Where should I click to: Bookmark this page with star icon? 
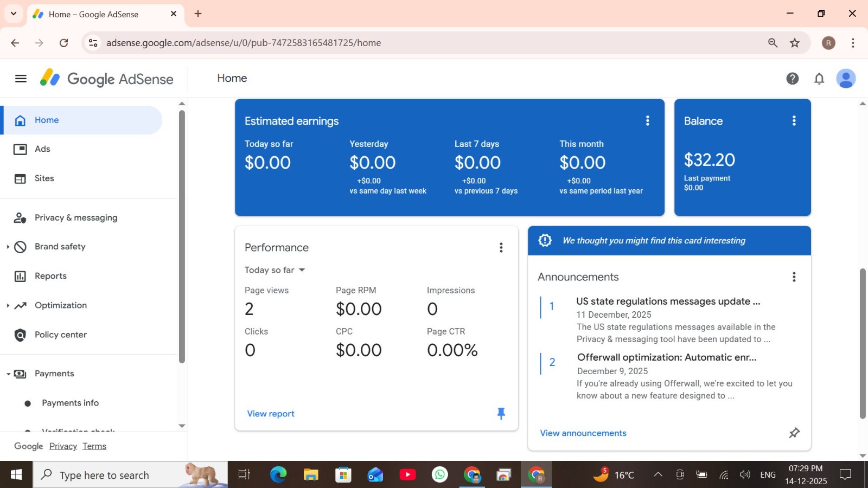(x=795, y=43)
